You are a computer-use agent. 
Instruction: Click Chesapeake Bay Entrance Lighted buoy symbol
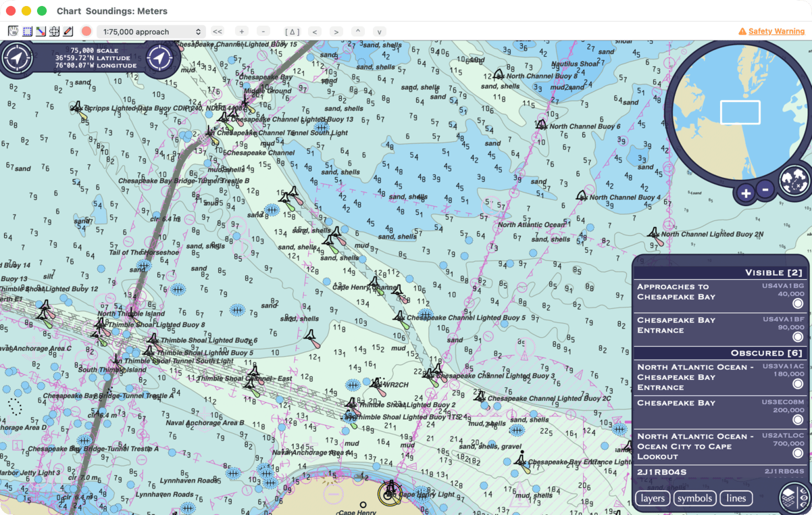[x=522, y=462]
